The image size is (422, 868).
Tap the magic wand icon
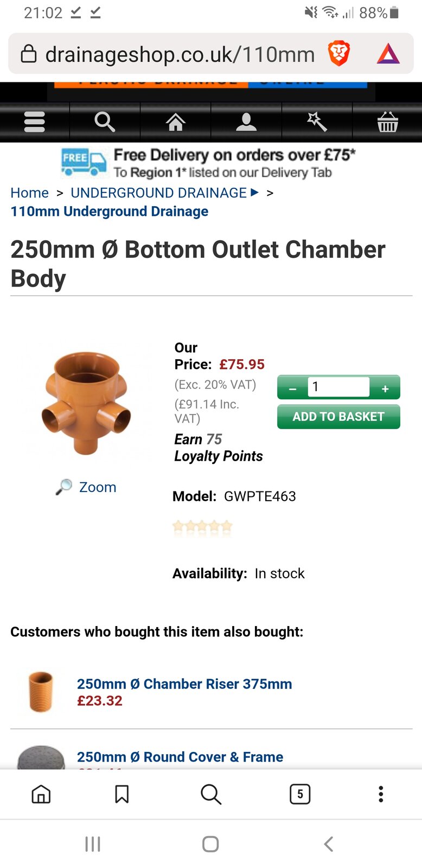[x=317, y=122]
